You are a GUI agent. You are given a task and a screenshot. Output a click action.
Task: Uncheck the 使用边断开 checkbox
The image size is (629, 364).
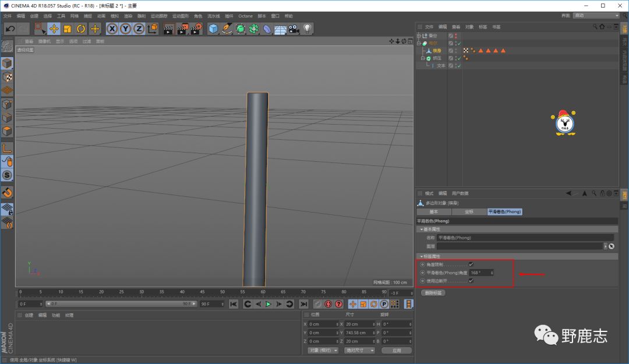click(471, 281)
